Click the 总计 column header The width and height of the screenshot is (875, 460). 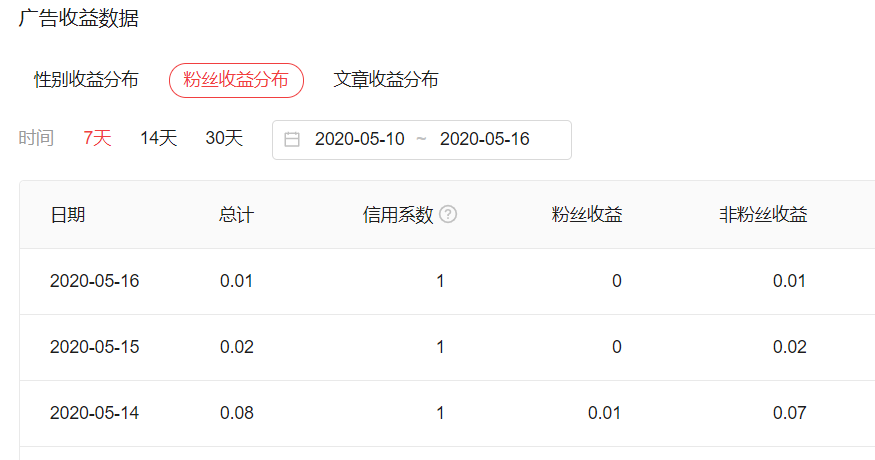pos(236,215)
